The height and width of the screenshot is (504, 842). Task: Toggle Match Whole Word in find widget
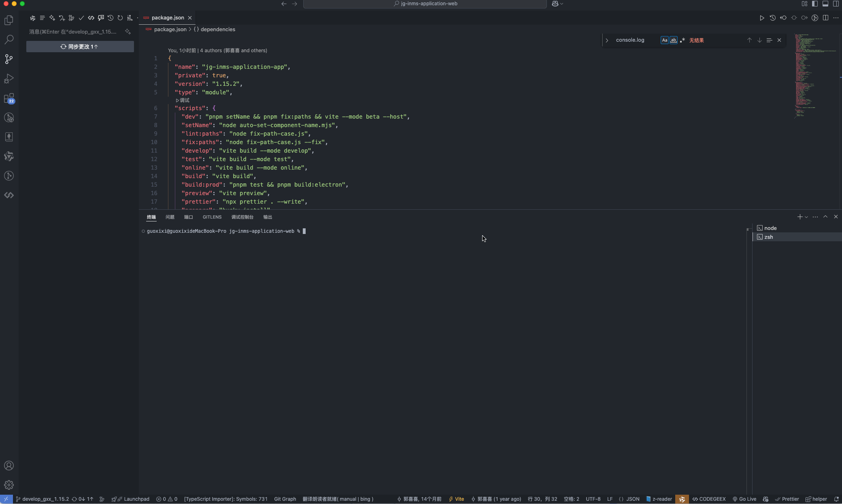[673, 40]
